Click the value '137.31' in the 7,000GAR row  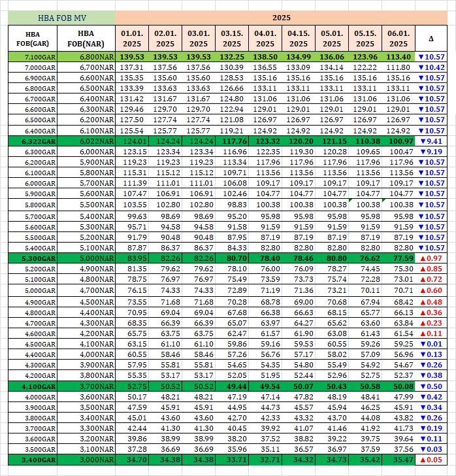pos(132,67)
